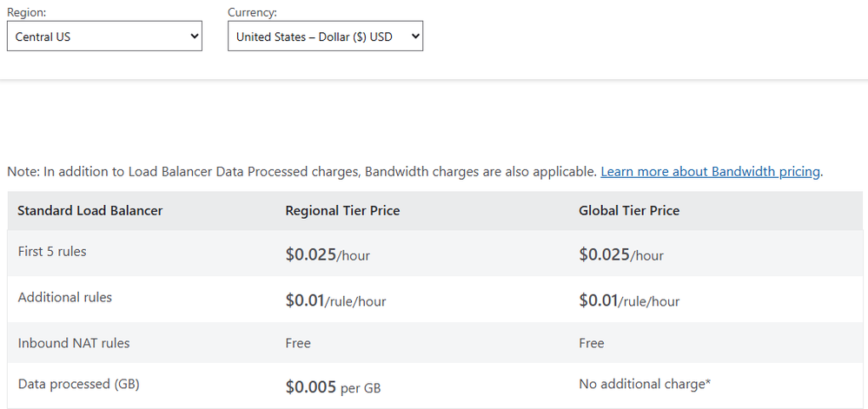The image size is (868, 409).
Task: Click the Currency label text
Action: click(x=252, y=12)
